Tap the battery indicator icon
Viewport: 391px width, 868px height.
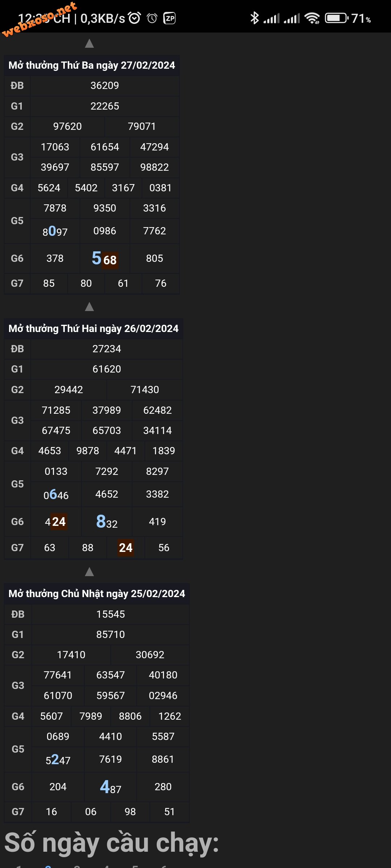click(x=337, y=18)
